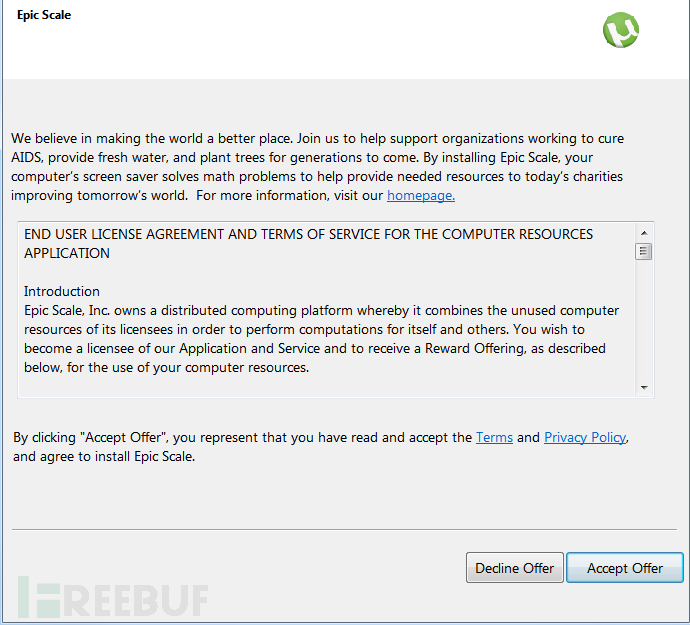The width and height of the screenshot is (690, 625).
Task: Click the white header banner area
Action: click(300, 45)
